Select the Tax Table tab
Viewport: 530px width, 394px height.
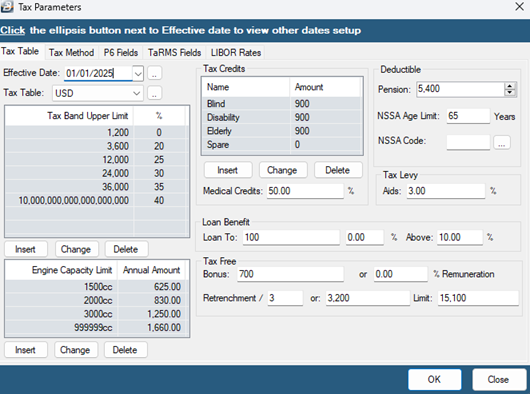[20, 51]
